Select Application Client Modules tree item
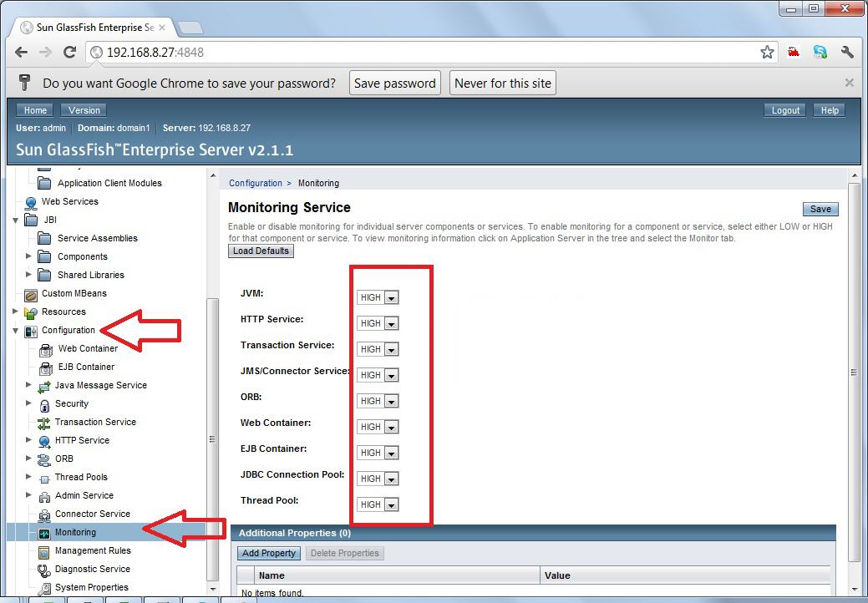This screenshot has width=868, height=603. pyautogui.click(x=109, y=183)
